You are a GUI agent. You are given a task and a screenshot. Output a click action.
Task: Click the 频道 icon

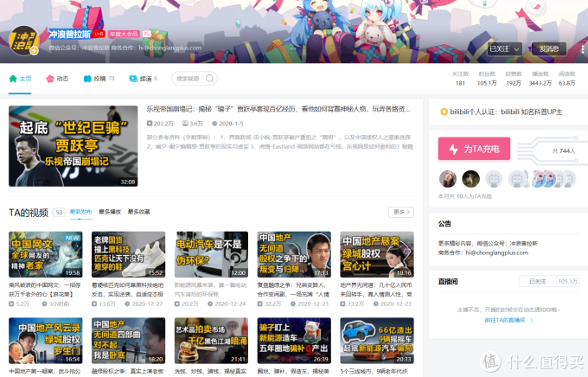133,79
